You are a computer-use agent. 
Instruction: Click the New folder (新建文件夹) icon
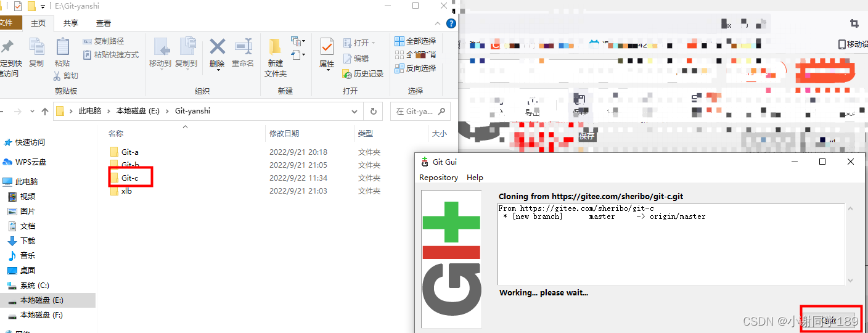point(275,47)
